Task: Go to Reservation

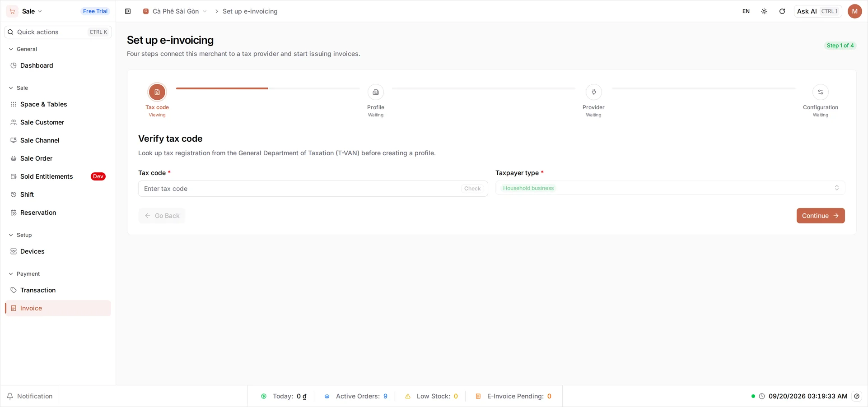Action: point(58,213)
